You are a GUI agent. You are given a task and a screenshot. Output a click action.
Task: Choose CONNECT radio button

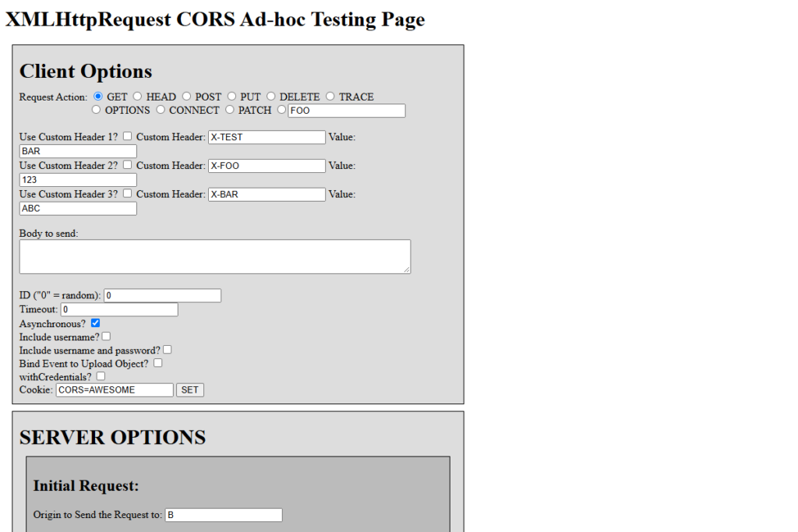pyautogui.click(x=161, y=109)
